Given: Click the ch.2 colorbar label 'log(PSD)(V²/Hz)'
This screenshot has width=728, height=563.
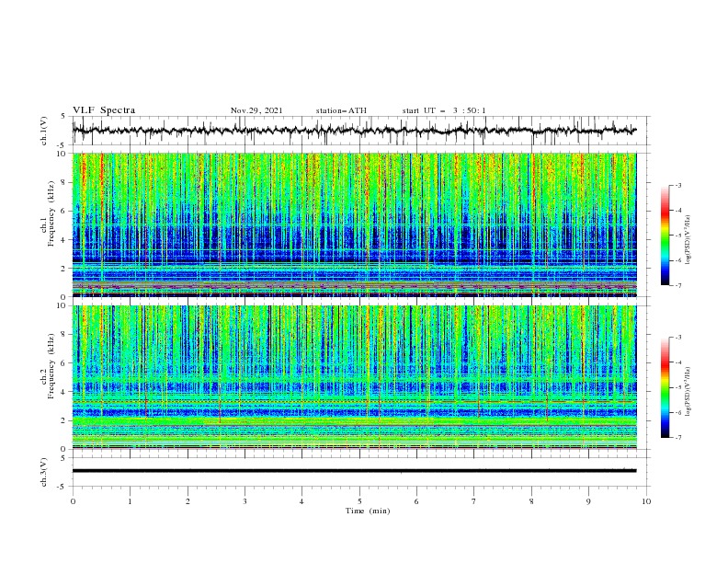Looking at the screenshot, I should [x=689, y=392].
